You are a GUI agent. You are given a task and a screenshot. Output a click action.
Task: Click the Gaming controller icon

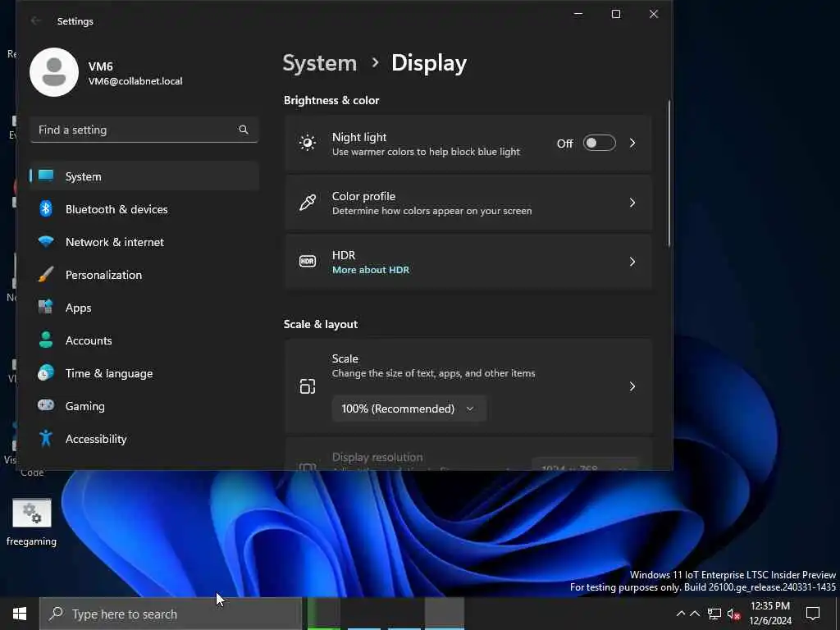click(x=46, y=405)
